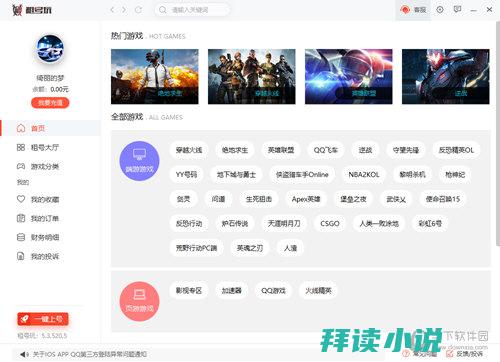The height and width of the screenshot is (362, 500).
Task: Select the 英雄联盟 game tag
Action: tap(281, 150)
